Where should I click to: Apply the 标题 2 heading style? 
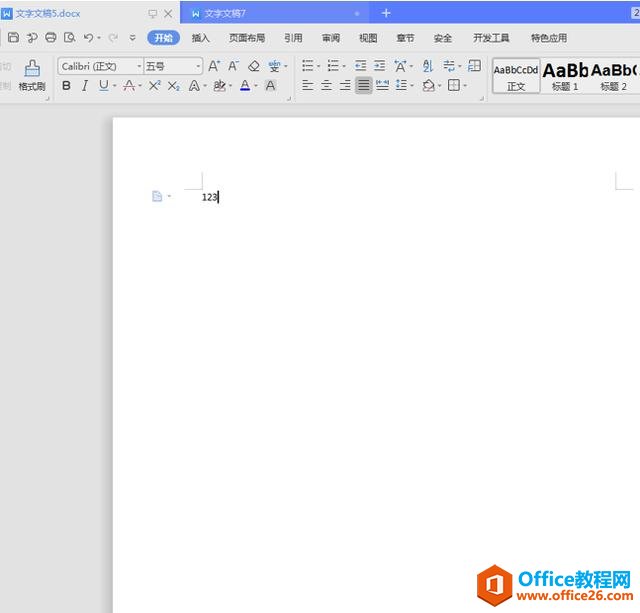pos(613,76)
